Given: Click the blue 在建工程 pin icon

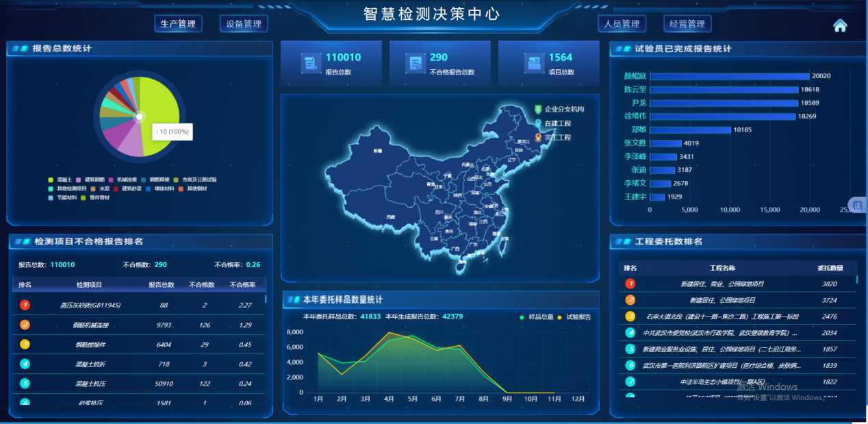Looking at the screenshot, I should pyautogui.click(x=538, y=123).
